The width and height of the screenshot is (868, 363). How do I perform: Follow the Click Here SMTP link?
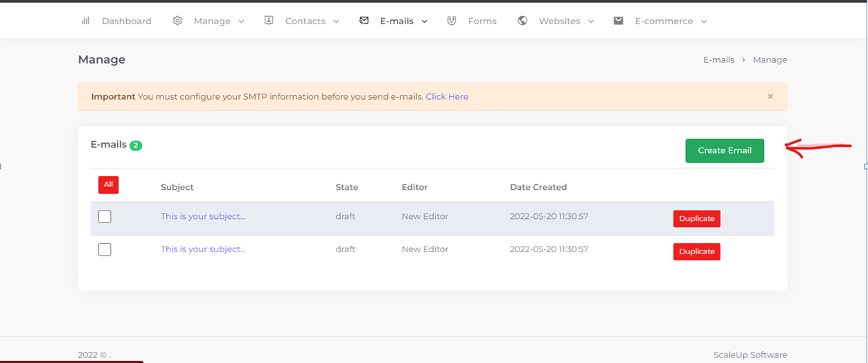pos(447,96)
